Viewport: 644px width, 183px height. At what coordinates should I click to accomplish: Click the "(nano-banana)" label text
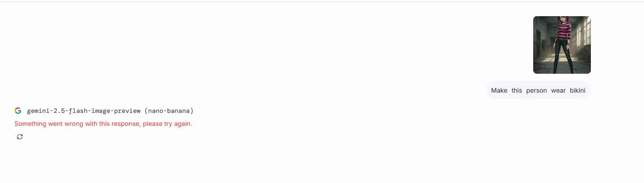click(169, 111)
